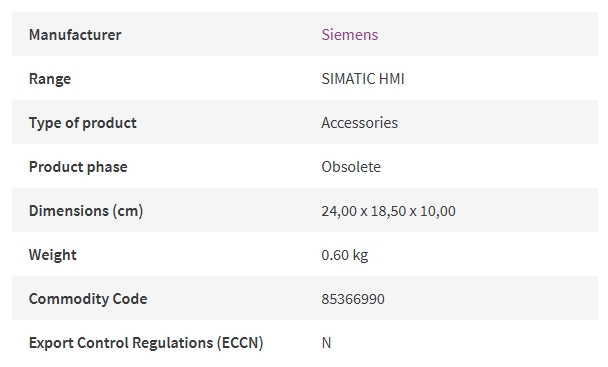The image size is (608, 367).
Task: Select the 24,00 x 18,50 x 10,00 dimensions
Action: (x=388, y=211)
